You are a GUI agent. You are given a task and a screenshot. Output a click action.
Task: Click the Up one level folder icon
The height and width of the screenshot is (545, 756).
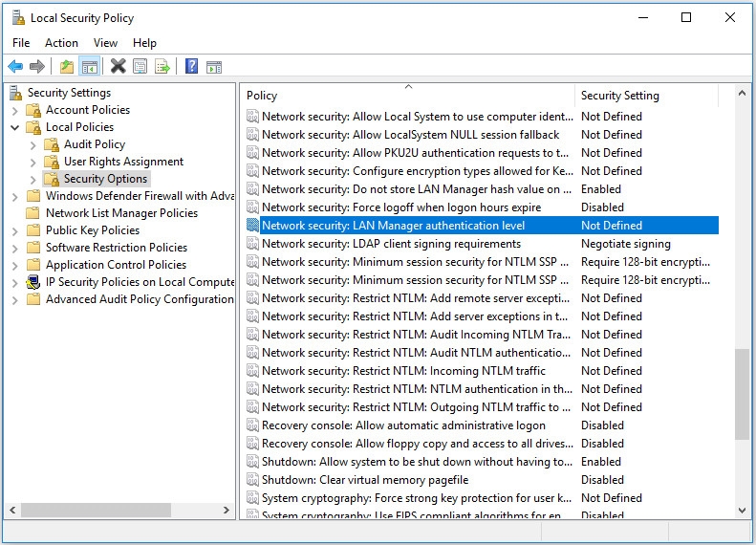(67, 66)
